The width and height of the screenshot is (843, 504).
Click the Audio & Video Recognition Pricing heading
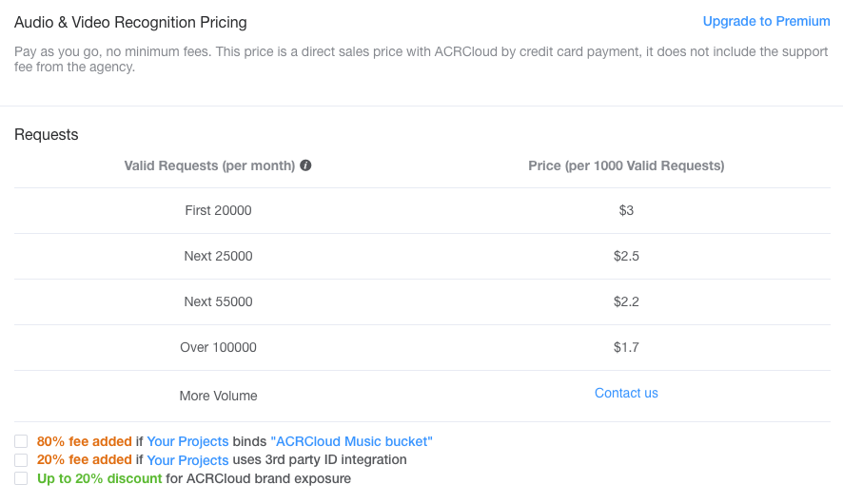pyautogui.click(x=130, y=23)
